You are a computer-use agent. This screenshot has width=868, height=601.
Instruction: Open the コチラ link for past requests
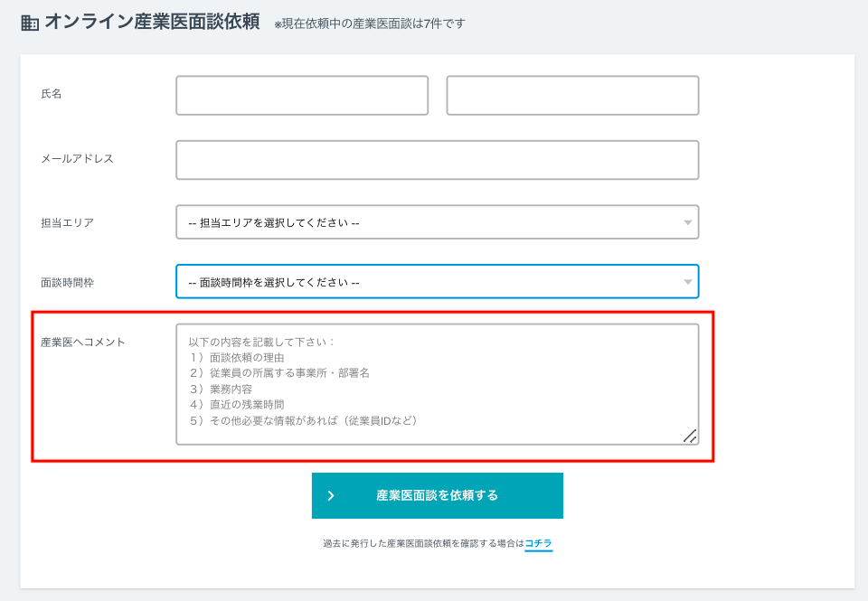tap(539, 543)
